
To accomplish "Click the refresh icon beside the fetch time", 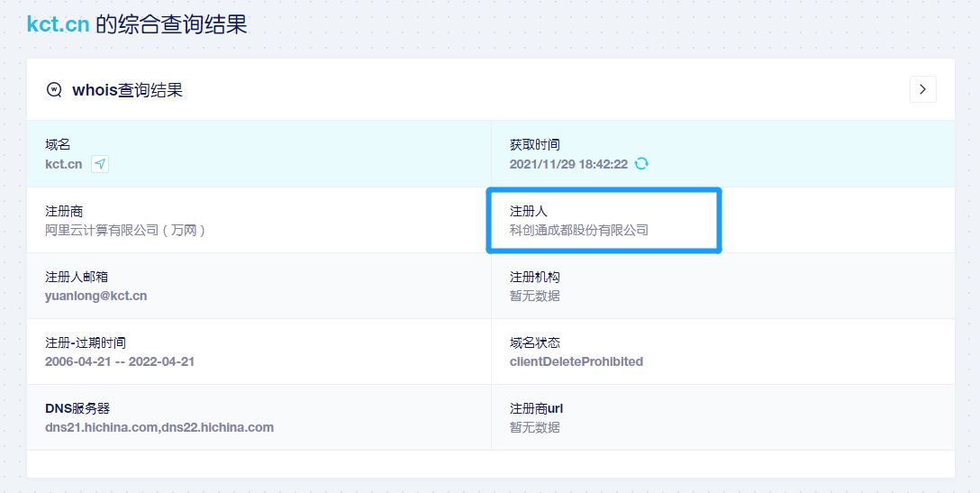I will [x=641, y=164].
